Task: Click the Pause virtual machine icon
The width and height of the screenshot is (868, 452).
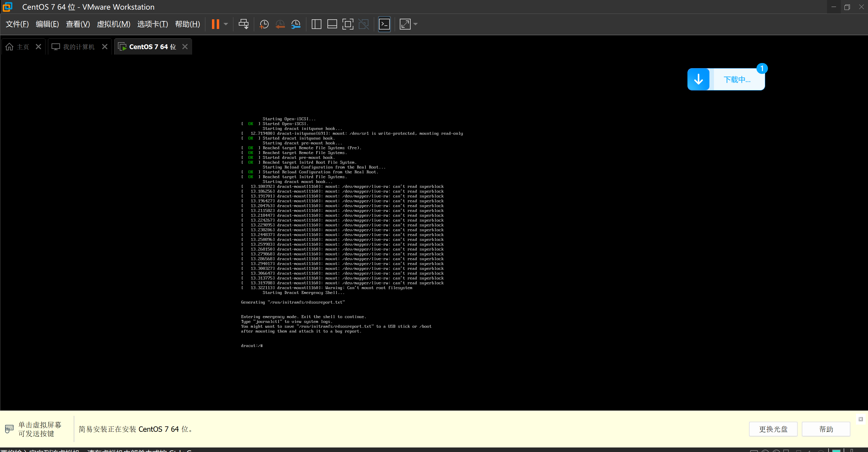Action: (215, 24)
